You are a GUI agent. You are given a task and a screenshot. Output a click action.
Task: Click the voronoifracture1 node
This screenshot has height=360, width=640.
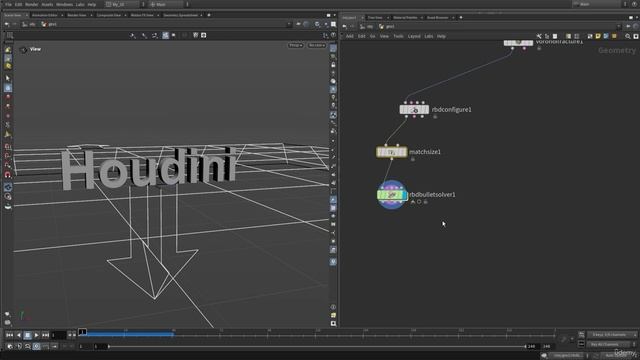pos(518,42)
